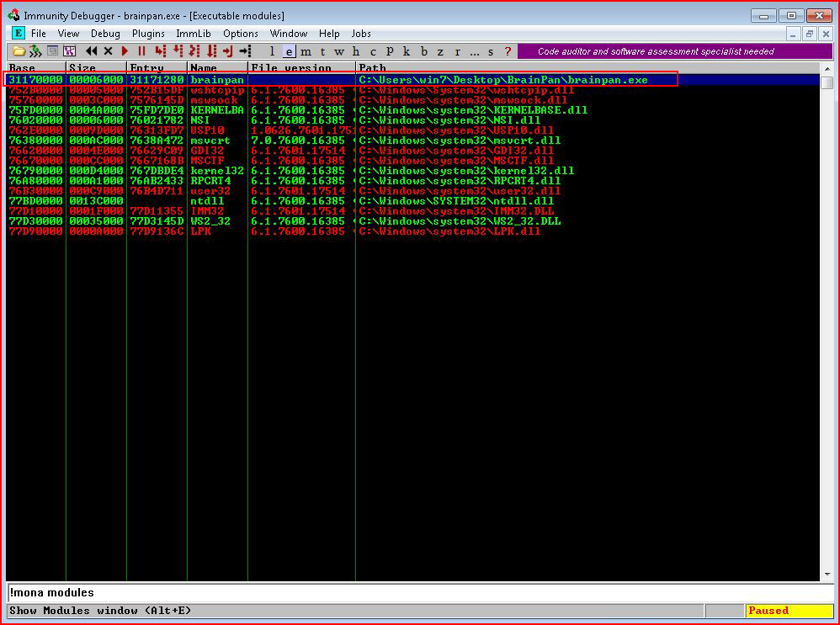Click the red question mark help icon
This screenshot has height=625, width=840.
[x=508, y=51]
